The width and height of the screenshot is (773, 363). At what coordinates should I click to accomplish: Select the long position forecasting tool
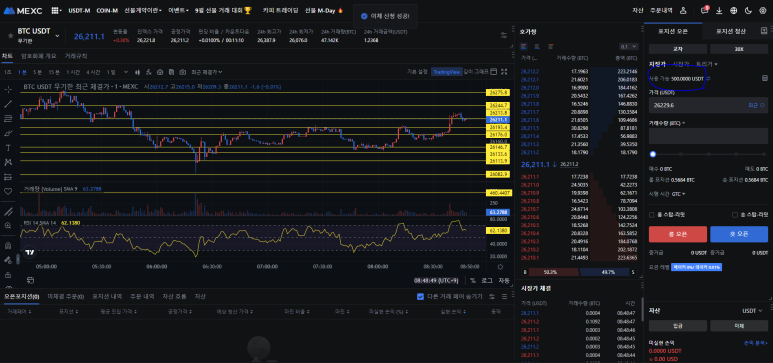pos(8,177)
